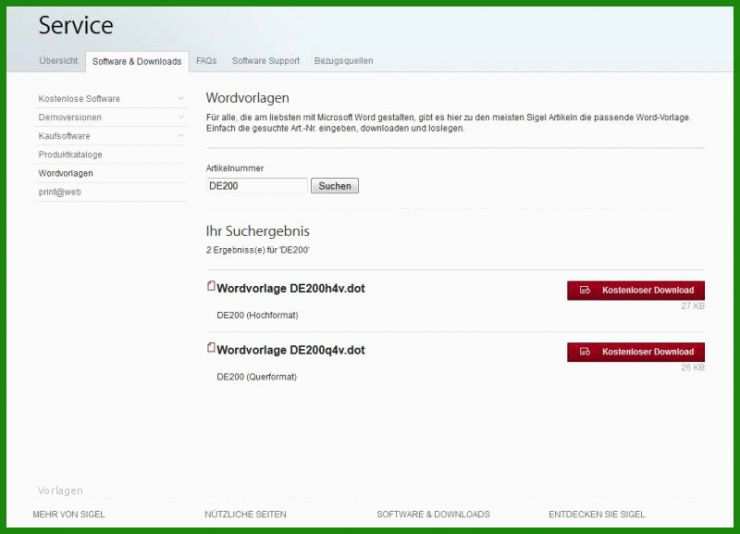Click the Wordvorlage DE200q4v.dot title

point(291,350)
